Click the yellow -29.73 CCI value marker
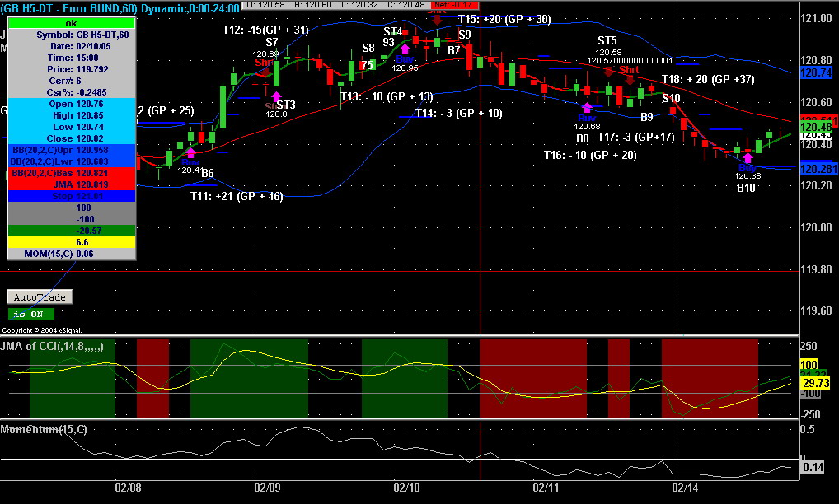 [815, 383]
